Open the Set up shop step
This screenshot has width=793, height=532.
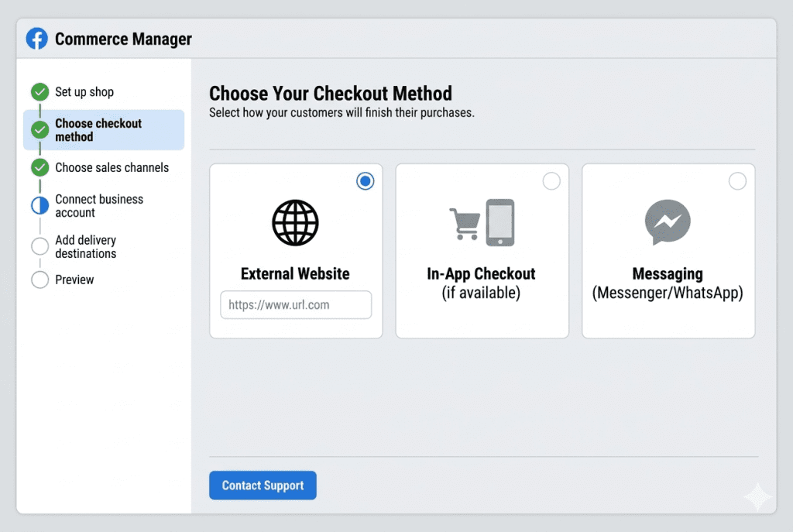click(x=84, y=92)
